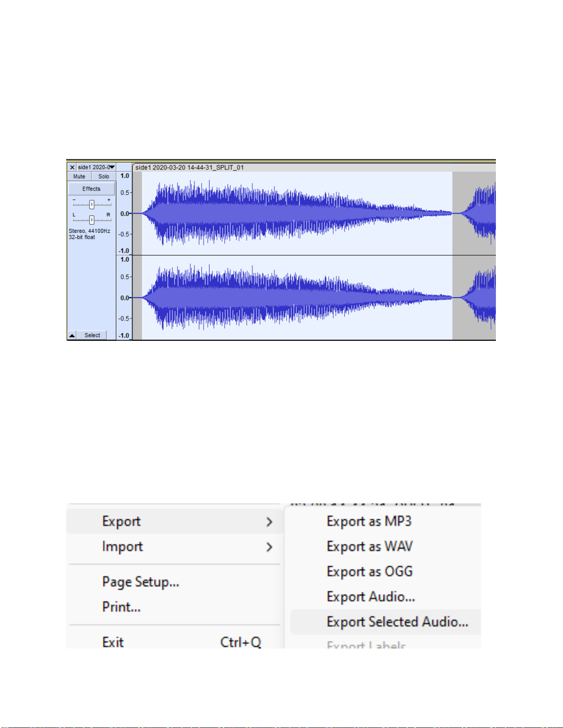The height and width of the screenshot is (728, 563).
Task: Click the lower channel waveform
Action: tap(297, 298)
